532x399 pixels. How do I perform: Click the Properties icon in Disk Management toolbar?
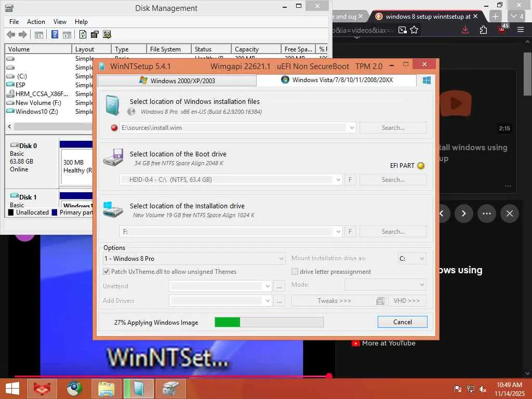[95, 34]
